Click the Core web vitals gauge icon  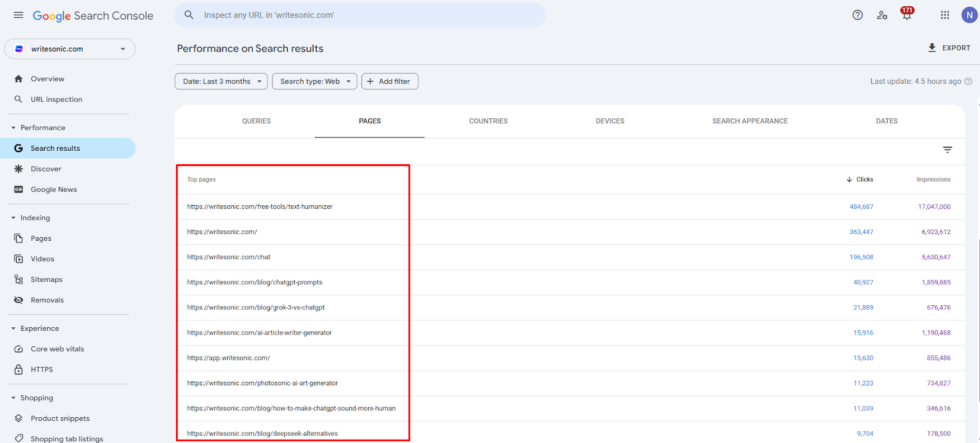coord(18,349)
